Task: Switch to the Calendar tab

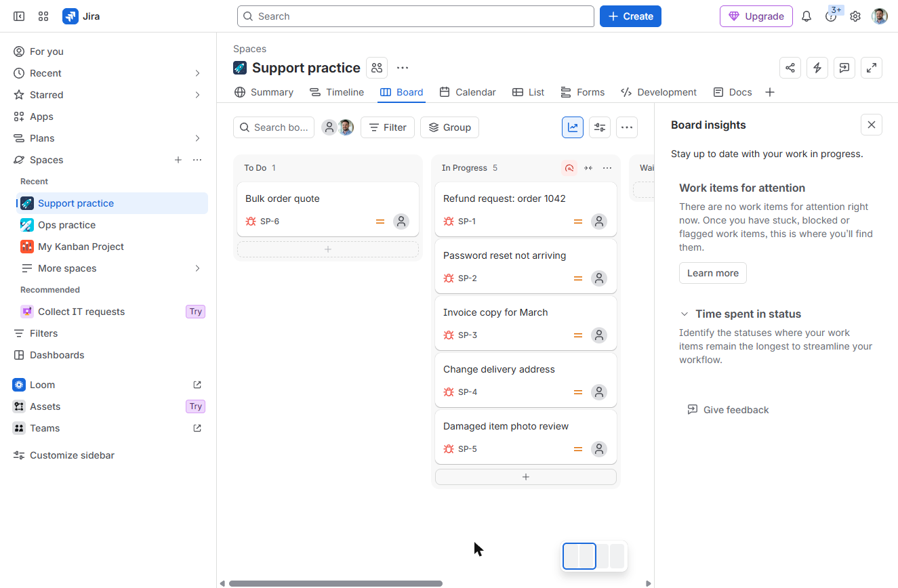Action: (468, 92)
